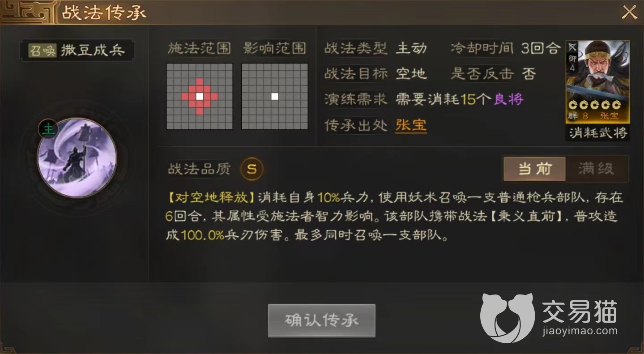
Task: Switch to the 当前 level tab
Action: pos(534,169)
